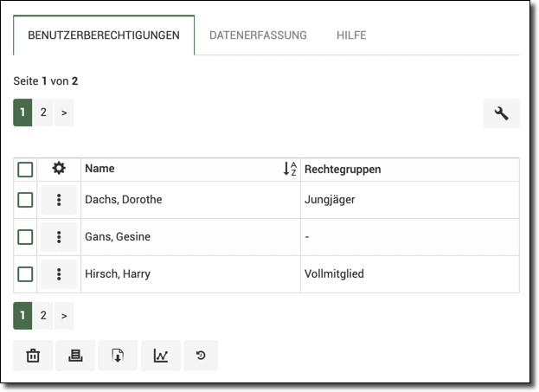Image resolution: width=539 pixels, height=392 pixels.
Task: Tick the checkbox for Hirsch, Harry
Action: [26, 274]
